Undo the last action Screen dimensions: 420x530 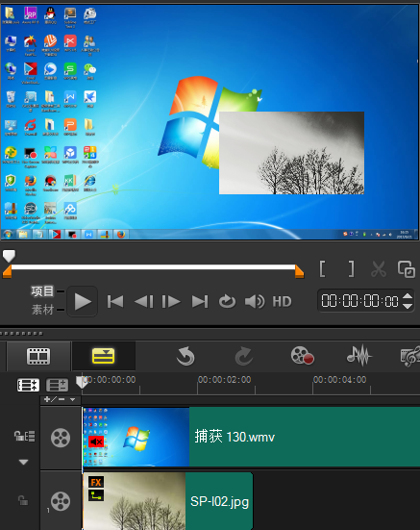185,356
